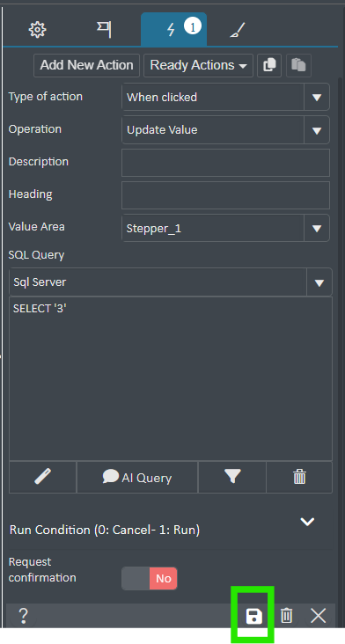Clear the query with the trash icon
Screen dimensions: 345x644
[x=299, y=477]
